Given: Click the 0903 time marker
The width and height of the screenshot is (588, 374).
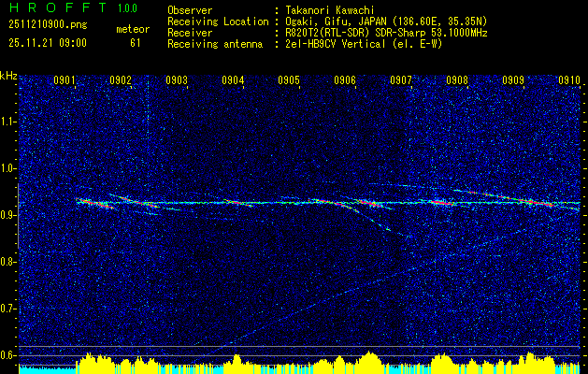Looking at the screenshot, I should click(x=177, y=79).
